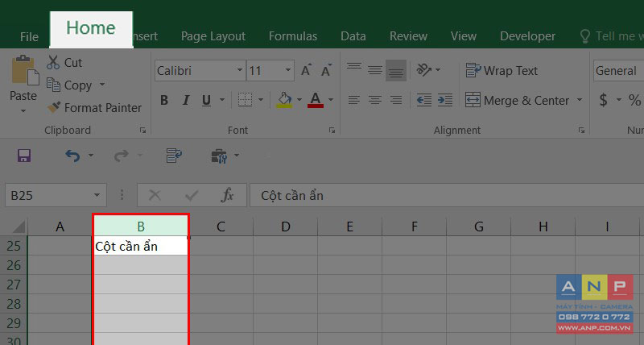Click the Increase Indent icon
This screenshot has width=644, height=345.
(445, 100)
